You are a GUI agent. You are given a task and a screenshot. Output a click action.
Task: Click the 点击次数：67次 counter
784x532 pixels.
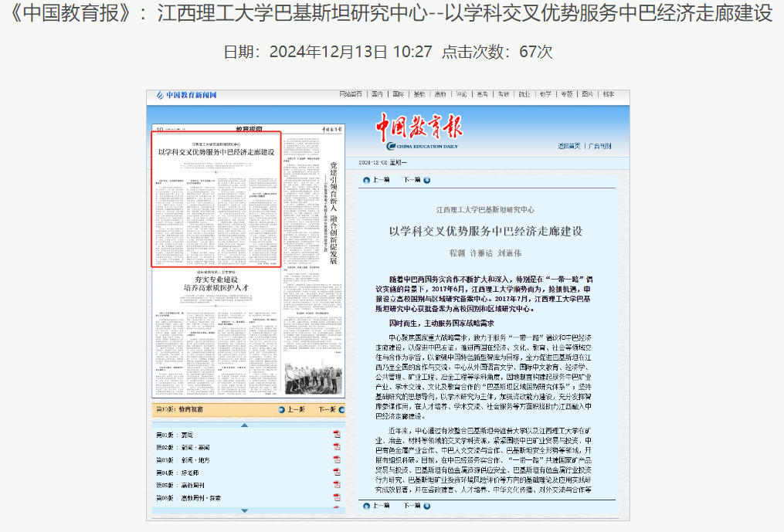pyautogui.click(x=497, y=52)
